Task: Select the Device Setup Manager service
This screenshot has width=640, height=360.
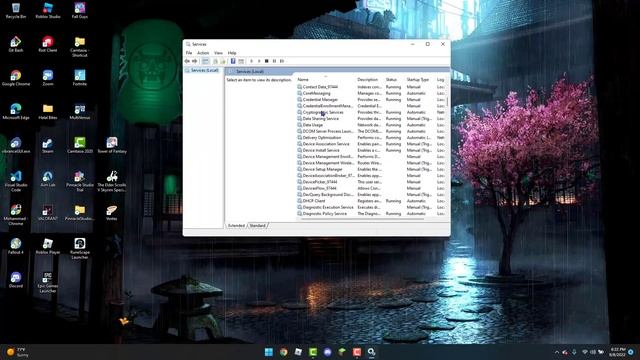Action: [370, 169]
